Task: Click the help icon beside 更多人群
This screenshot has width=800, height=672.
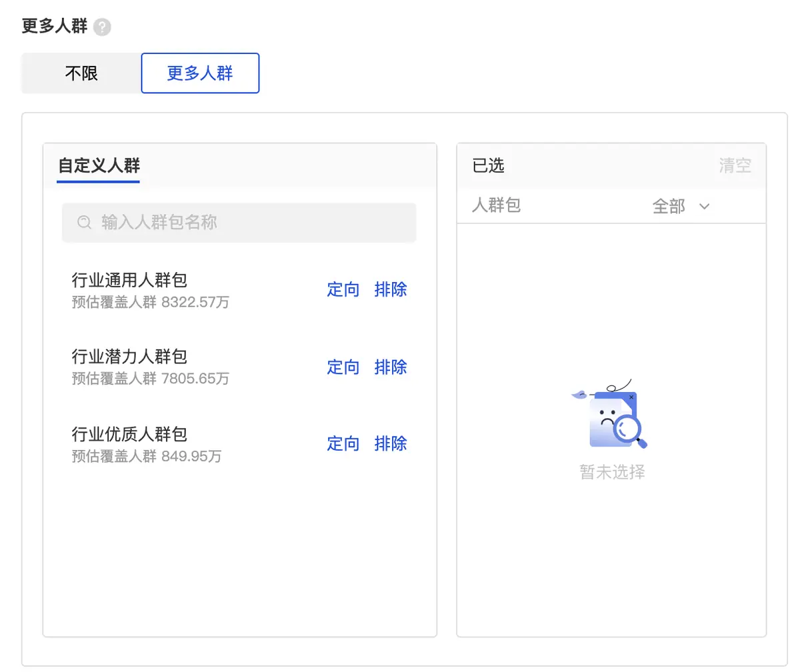Action: coord(102,27)
